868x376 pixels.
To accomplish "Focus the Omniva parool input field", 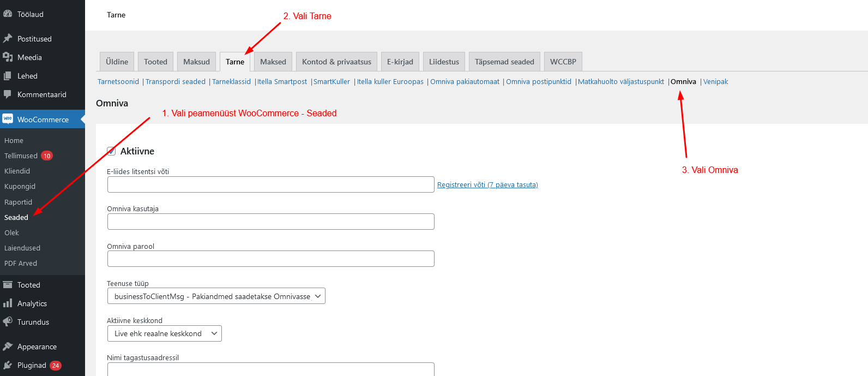I will (270, 259).
